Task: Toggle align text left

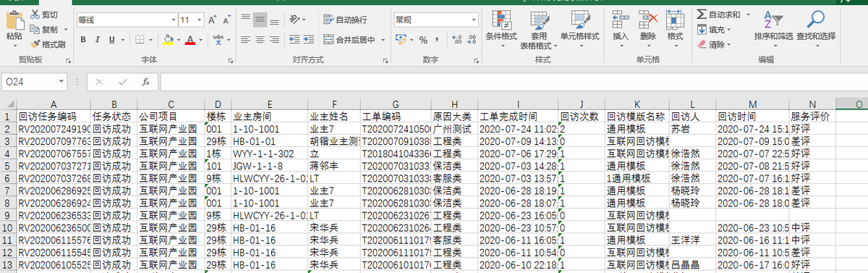Action: (x=247, y=39)
